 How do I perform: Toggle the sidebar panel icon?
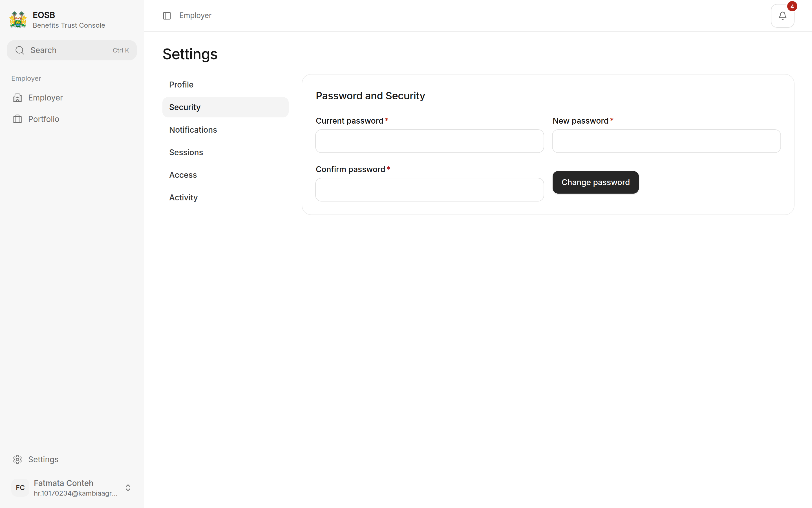coord(167,16)
